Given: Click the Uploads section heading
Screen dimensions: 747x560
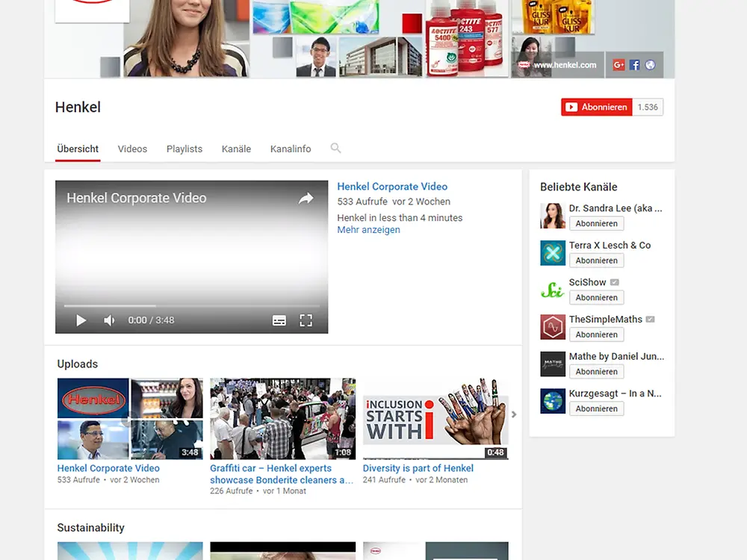Looking at the screenshot, I should coord(77,364).
